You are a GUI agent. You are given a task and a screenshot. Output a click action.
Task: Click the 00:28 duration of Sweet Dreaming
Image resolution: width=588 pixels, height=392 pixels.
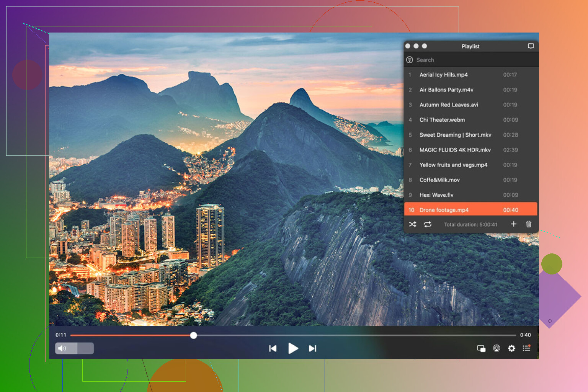point(511,135)
